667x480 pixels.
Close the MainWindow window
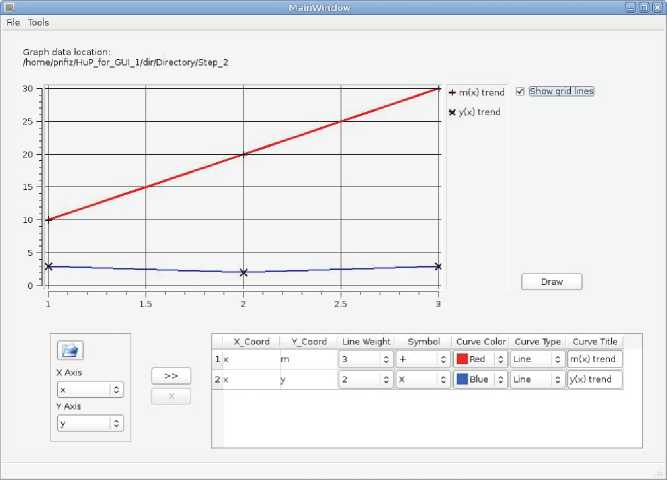click(657, 7)
